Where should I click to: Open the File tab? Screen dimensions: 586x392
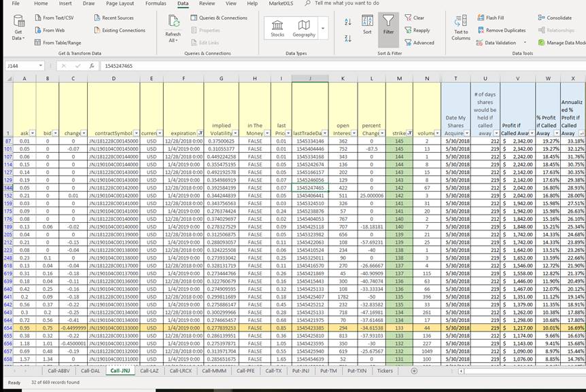(16, 3)
